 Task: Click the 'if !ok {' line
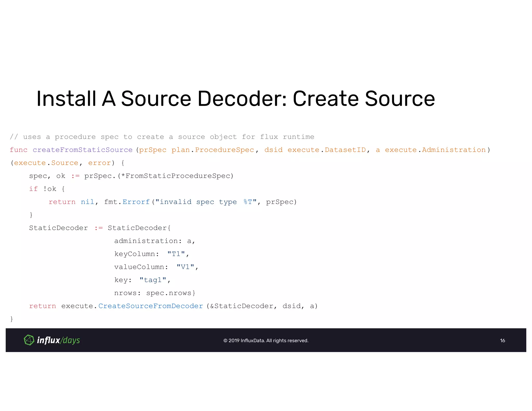(x=47, y=189)
